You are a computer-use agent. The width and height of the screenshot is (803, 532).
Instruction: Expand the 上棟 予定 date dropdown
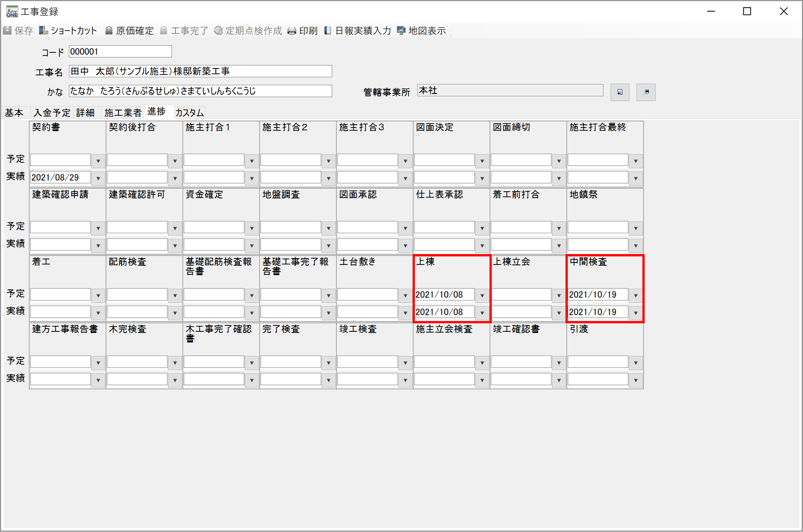pos(482,296)
